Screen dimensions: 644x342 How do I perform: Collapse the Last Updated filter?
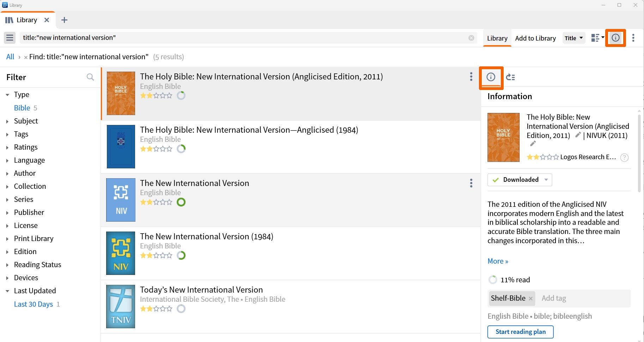point(7,291)
